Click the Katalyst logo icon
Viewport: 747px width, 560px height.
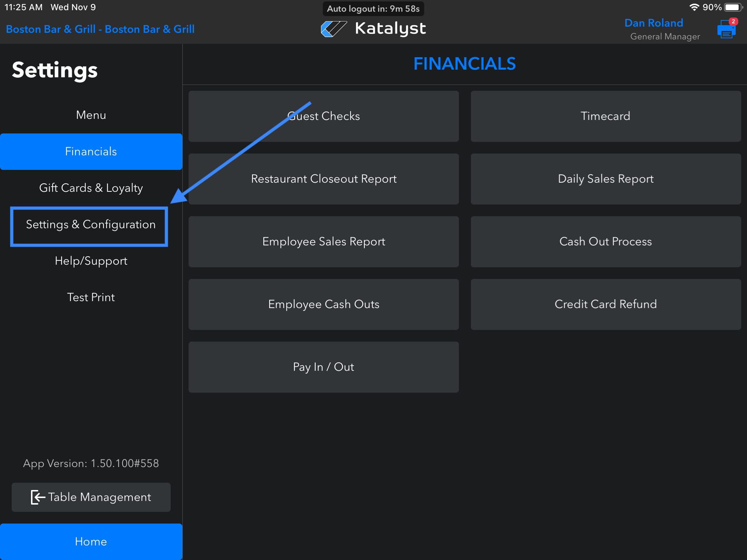coord(333,29)
